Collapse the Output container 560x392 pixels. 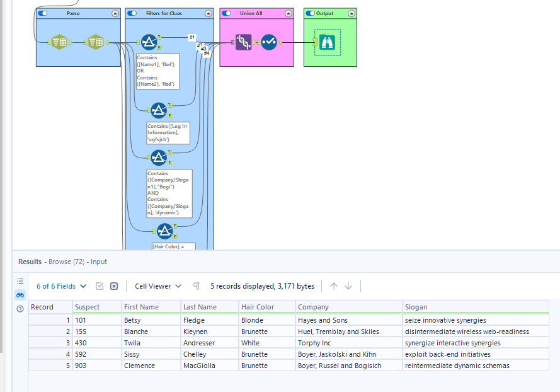pos(351,13)
